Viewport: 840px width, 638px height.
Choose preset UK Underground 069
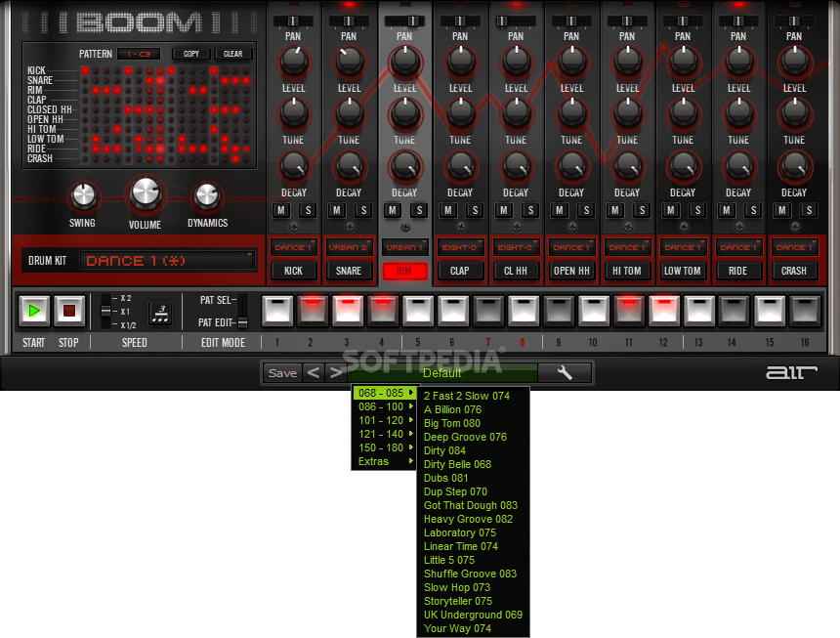pos(473,615)
